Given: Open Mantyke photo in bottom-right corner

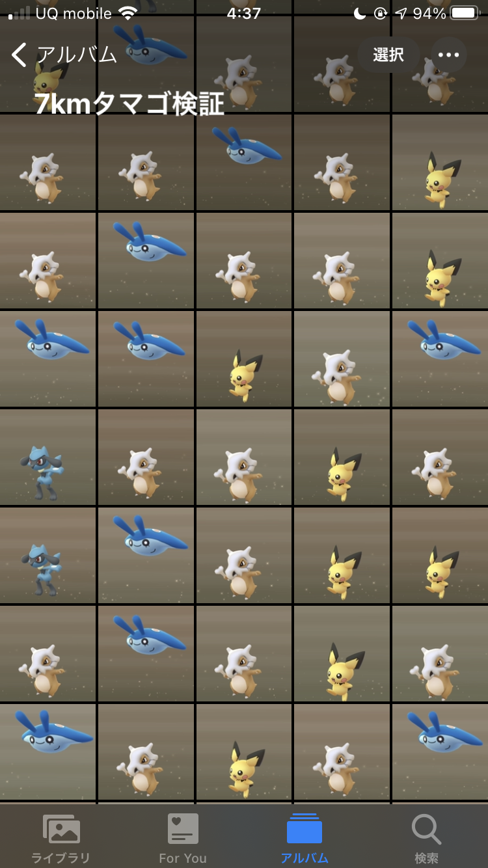Looking at the screenshot, I should (x=440, y=752).
